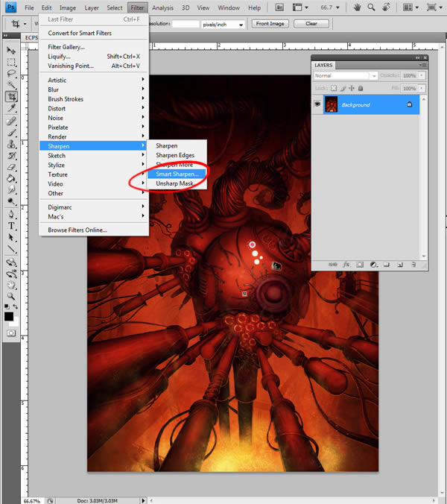Select the Paint Bucket tool
Screen dimensions: 447x504
click(x=11, y=178)
